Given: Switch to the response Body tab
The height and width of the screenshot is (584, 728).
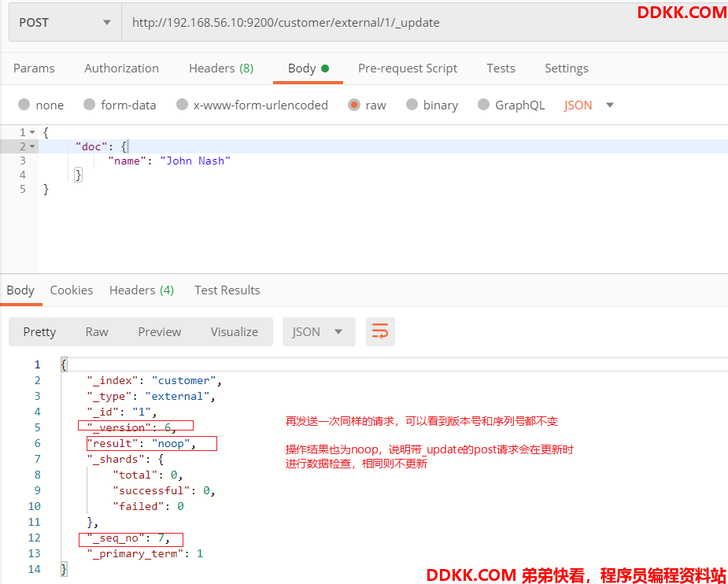Looking at the screenshot, I should coord(20,290).
